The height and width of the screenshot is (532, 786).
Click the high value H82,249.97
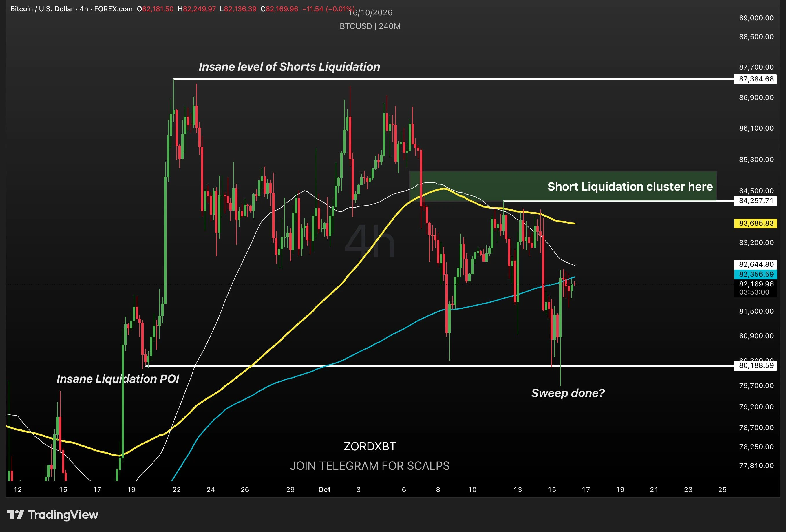pyautogui.click(x=197, y=9)
